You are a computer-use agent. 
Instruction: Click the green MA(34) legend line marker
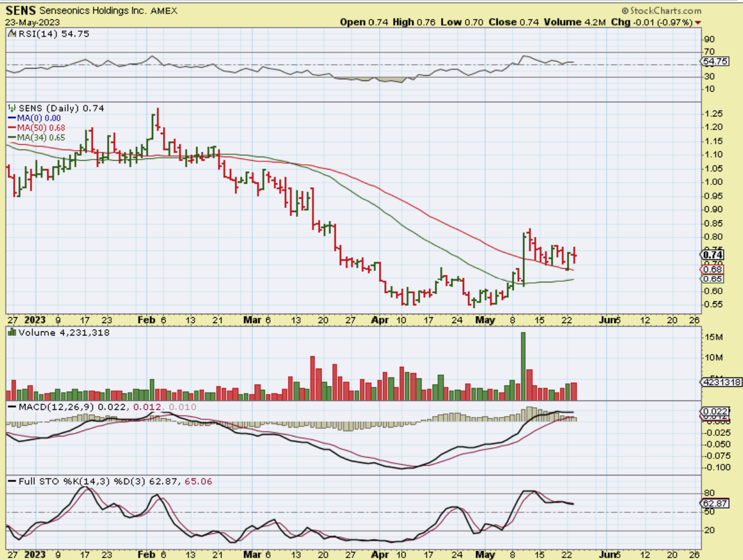[x=12, y=137]
